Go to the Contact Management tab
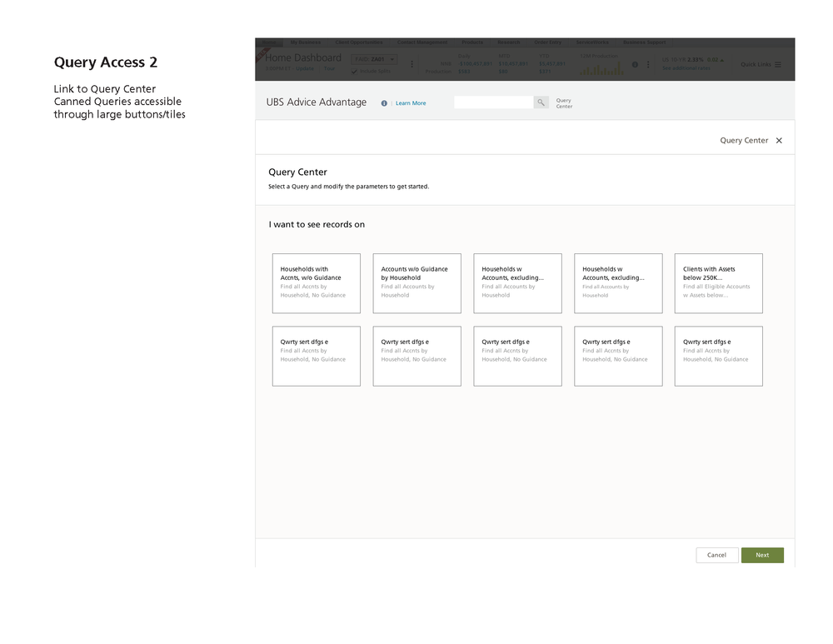This screenshot has height=644, width=833. coord(422,42)
